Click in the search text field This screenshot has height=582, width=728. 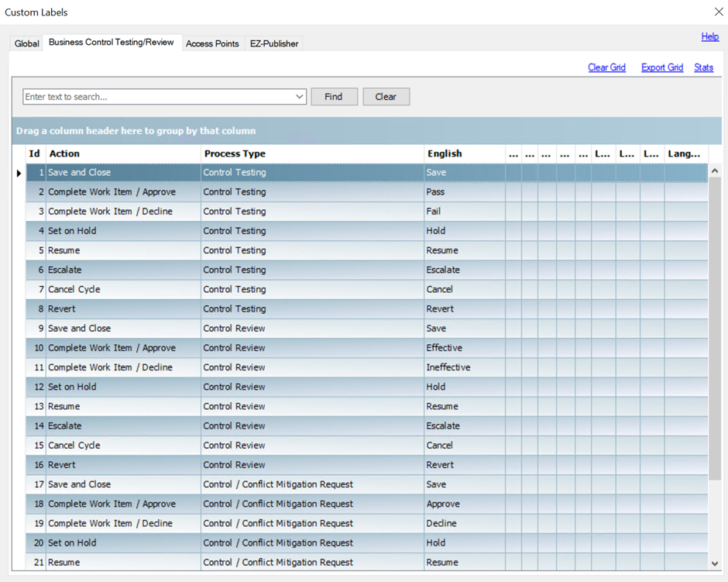pyautogui.click(x=155, y=97)
